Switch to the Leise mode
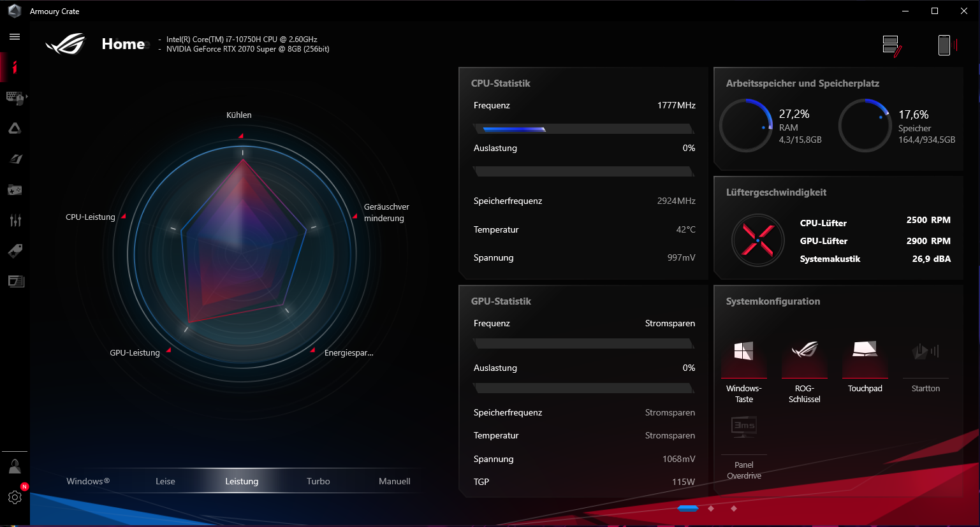980x527 pixels. tap(165, 481)
